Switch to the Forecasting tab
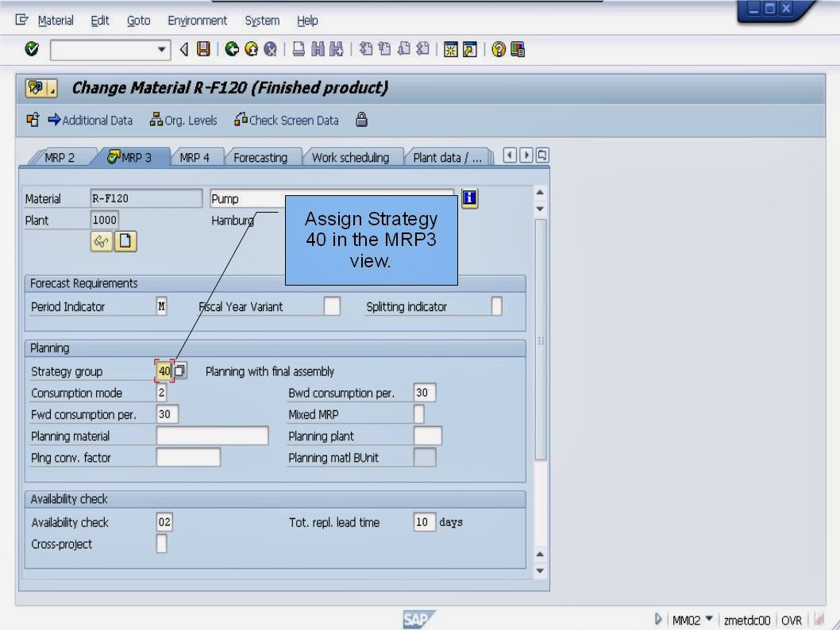The height and width of the screenshot is (630, 840). [x=263, y=156]
